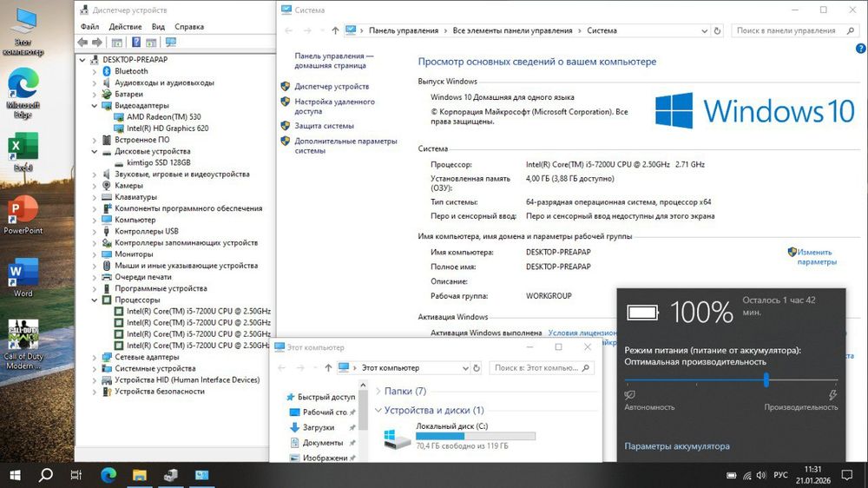Click the blue help question mark in Система
The height and width of the screenshot is (488, 868).
pyautogui.click(x=861, y=48)
